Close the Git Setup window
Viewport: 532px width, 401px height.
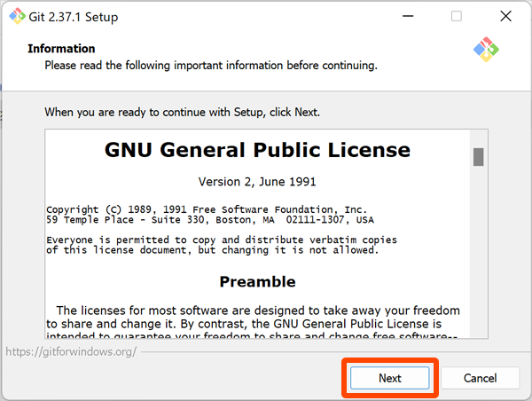coord(505,16)
